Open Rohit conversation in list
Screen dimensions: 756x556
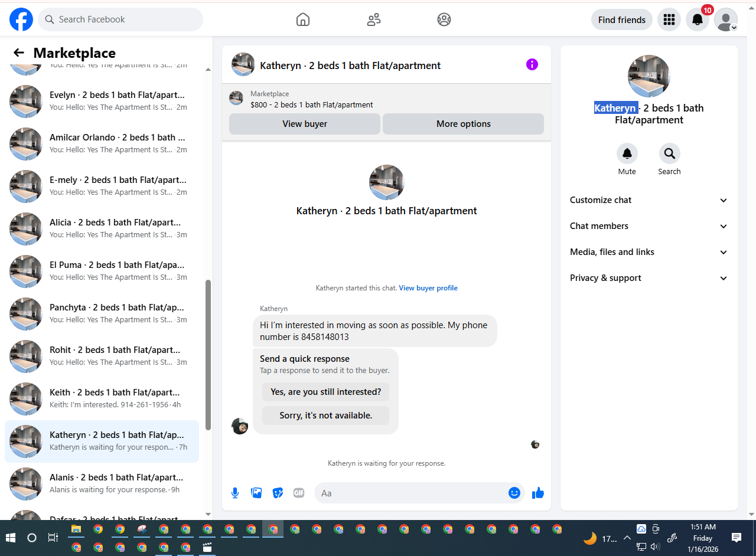coord(102,356)
